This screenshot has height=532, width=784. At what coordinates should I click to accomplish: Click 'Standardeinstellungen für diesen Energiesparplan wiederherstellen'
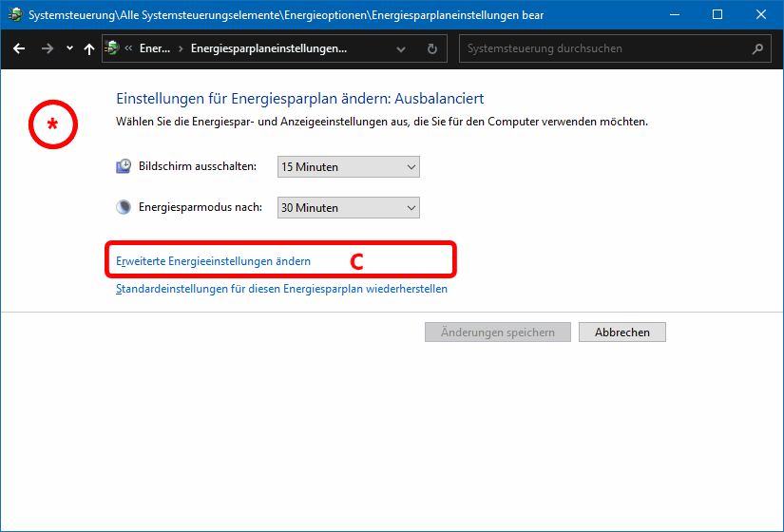pyautogui.click(x=281, y=289)
